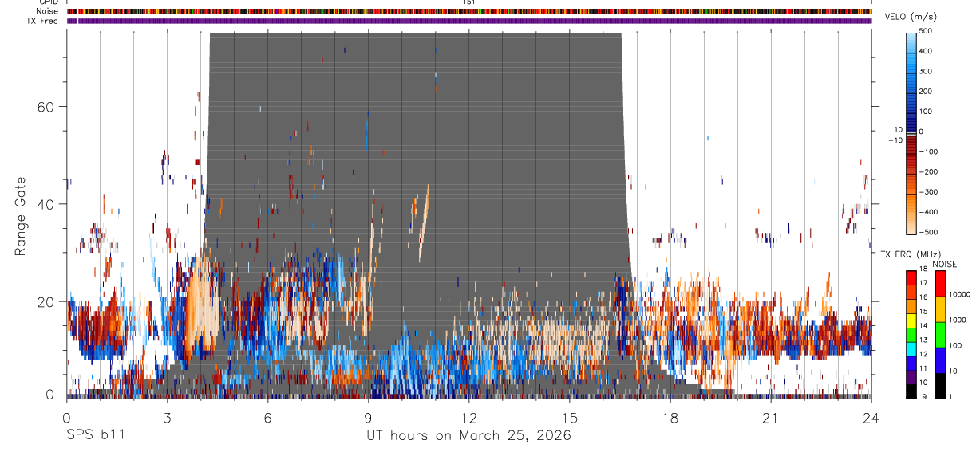Click the 'SPS b11' radar label

(x=95, y=435)
